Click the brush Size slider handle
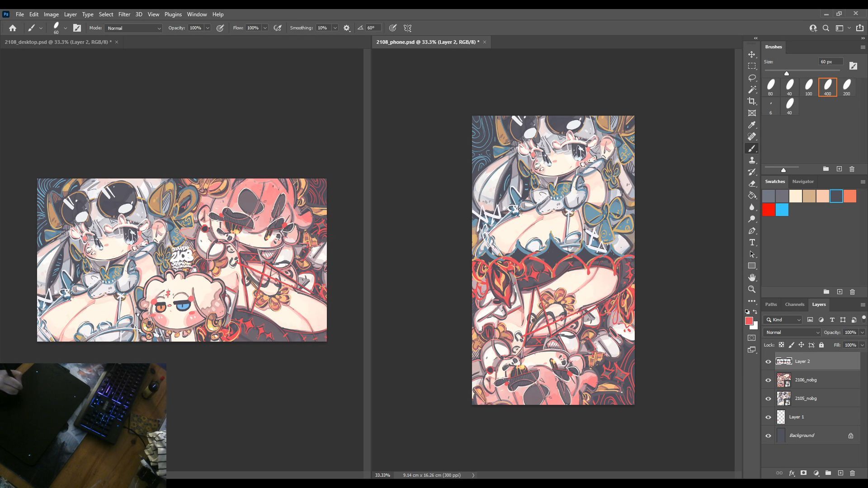The image size is (868, 488). click(x=787, y=73)
